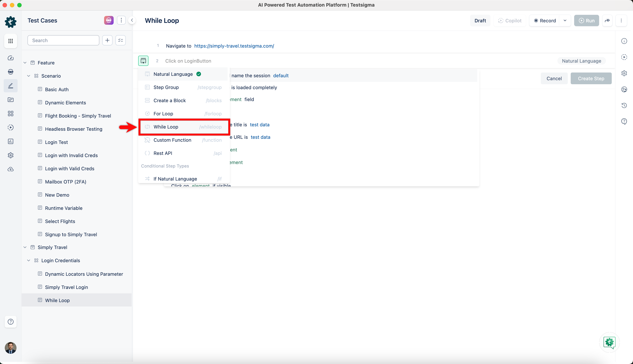Image resolution: width=633 pixels, height=364 pixels.
Task: Expand Record options dropdown arrow
Action: [565, 21]
